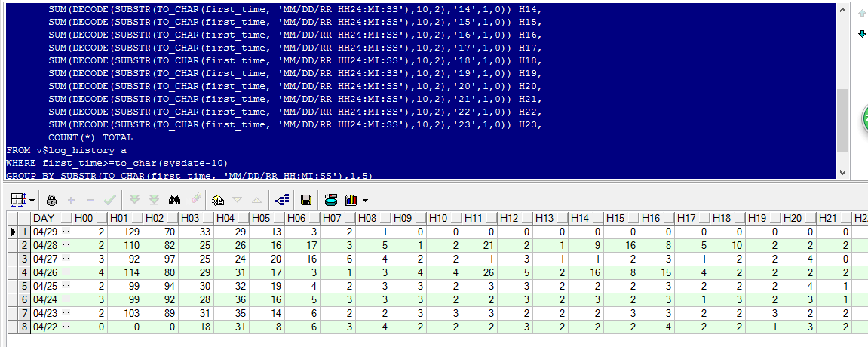Click the green checkmark post changes icon
Viewport: 868px width, 347px height.
tap(109, 200)
